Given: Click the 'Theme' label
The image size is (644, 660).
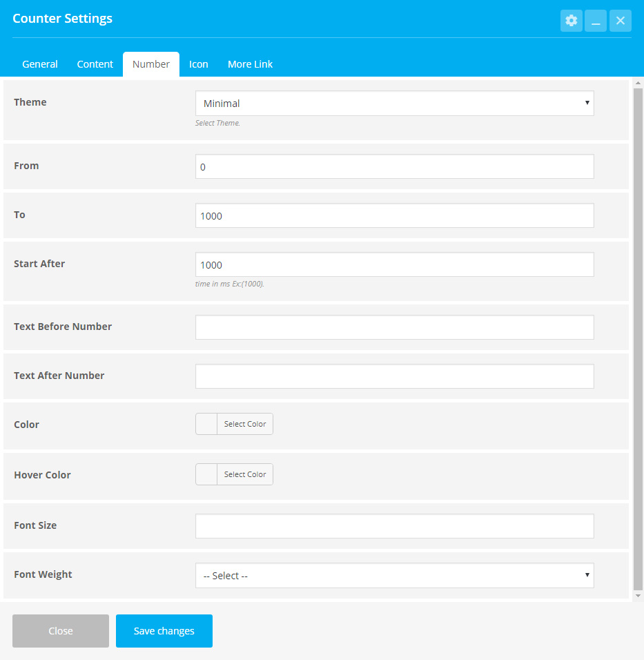Looking at the screenshot, I should pos(30,102).
